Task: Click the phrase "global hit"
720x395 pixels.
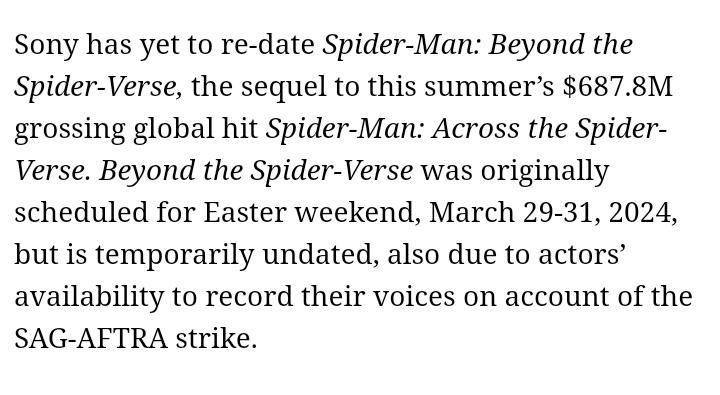Action: (x=195, y=128)
